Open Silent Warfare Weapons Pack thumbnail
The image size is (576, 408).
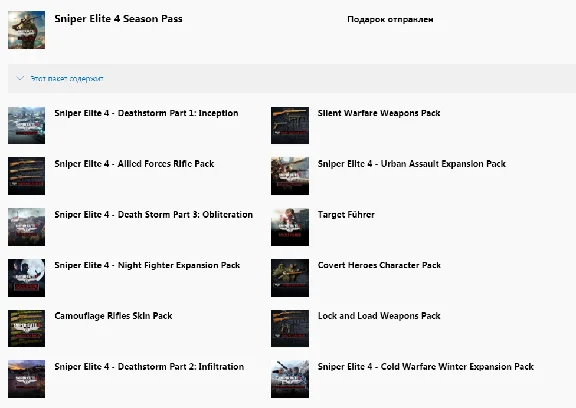point(290,125)
